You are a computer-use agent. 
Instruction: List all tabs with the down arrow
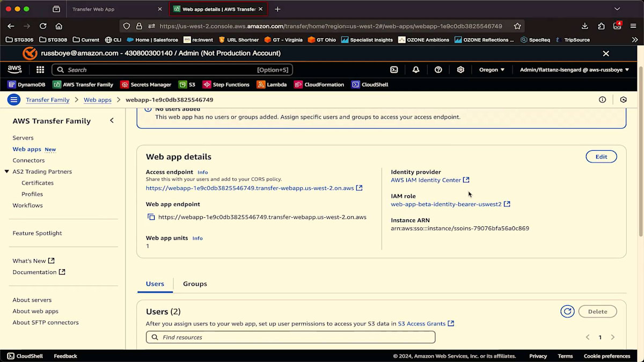tap(617, 9)
